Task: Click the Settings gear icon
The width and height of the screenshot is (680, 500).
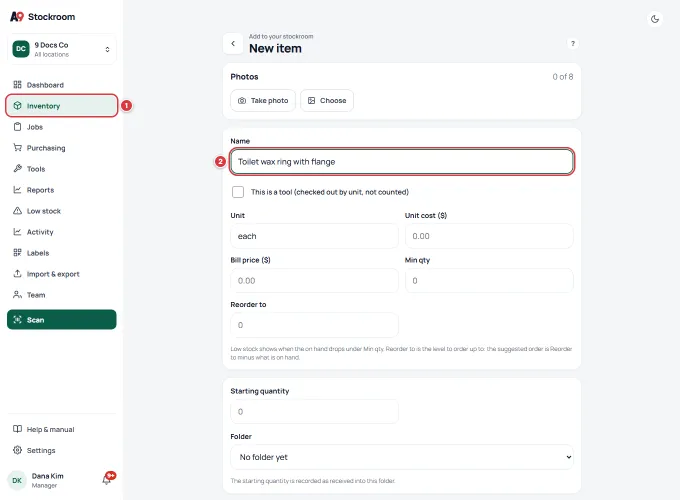Action: (x=17, y=450)
